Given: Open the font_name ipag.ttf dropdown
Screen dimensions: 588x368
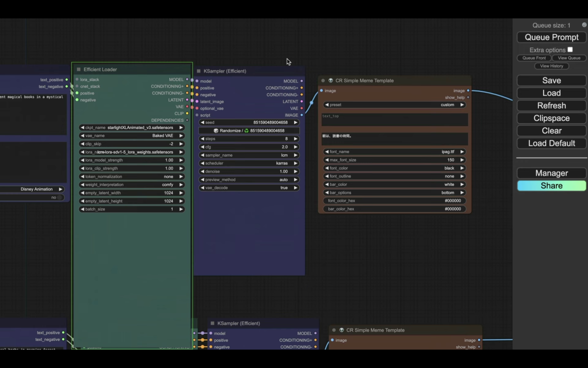Looking at the screenshot, I should point(394,152).
